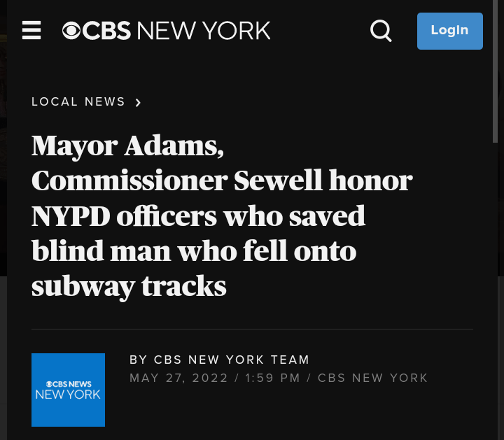The image size is (504, 440).
Task: Open the hamburger navigation menu
Action: click(31, 31)
